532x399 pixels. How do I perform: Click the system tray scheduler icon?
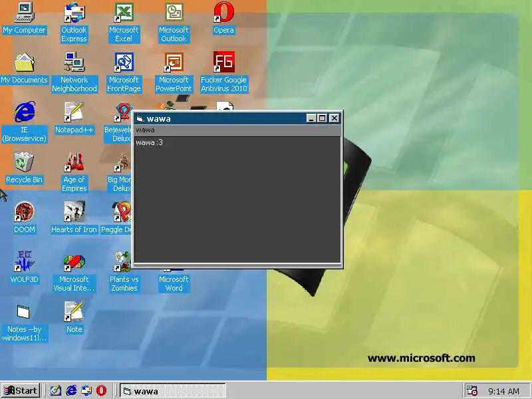[x=472, y=390]
